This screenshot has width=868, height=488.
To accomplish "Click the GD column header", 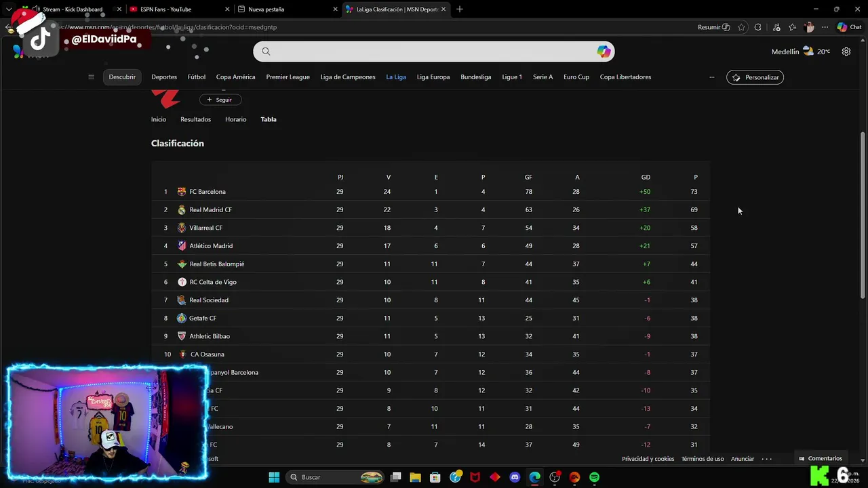I will (646, 177).
